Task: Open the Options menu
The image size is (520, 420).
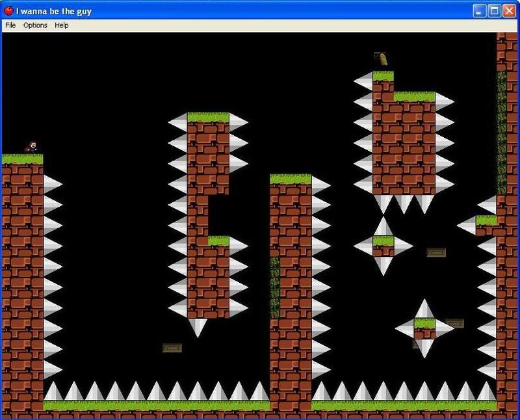Action: pyautogui.click(x=35, y=25)
